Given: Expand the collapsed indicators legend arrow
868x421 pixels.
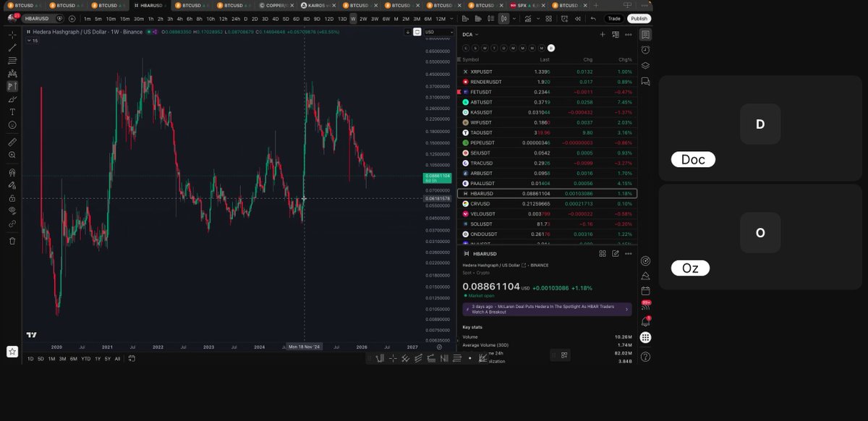Looking at the screenshot, I should point(29,41).
